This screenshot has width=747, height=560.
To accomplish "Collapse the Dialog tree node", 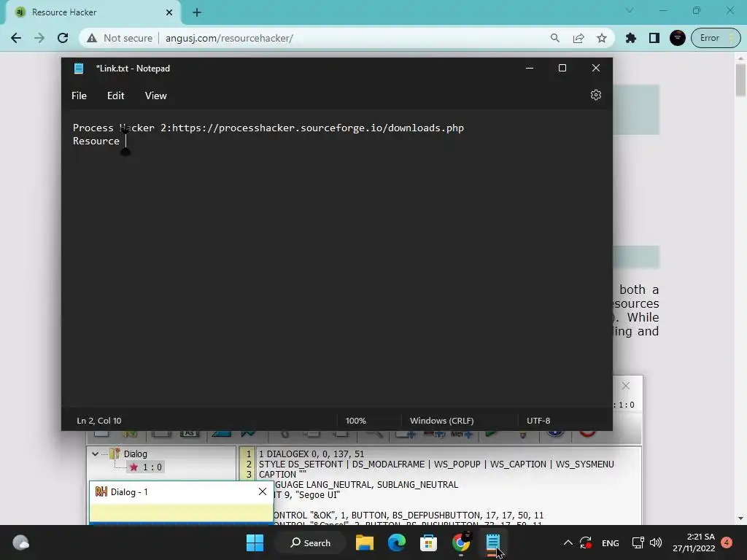I will [x=95, y=454].
